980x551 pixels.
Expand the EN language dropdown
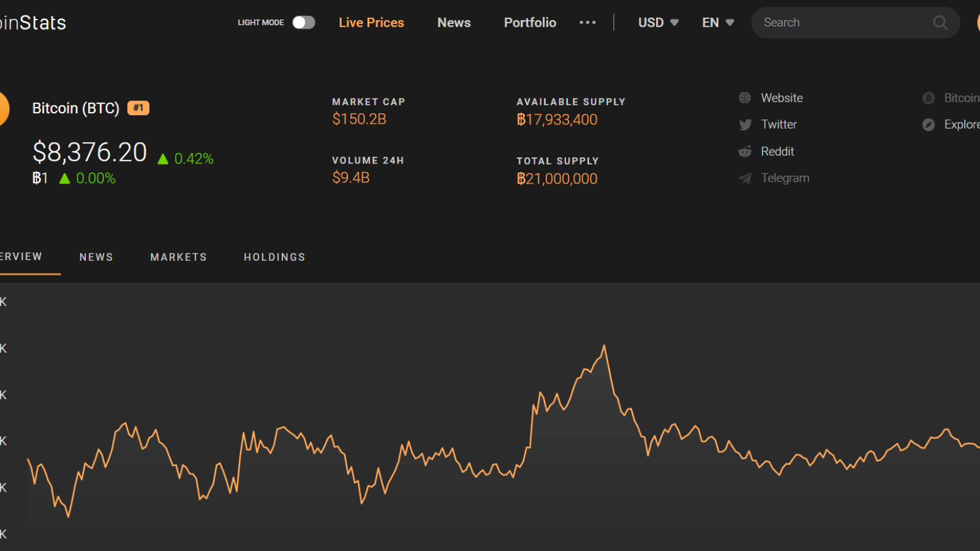click(x=718, y=23)
